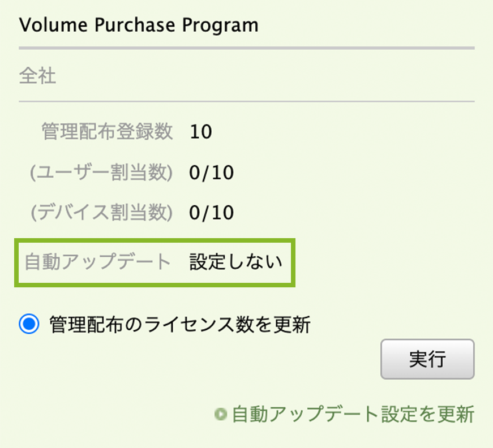Click the thick divider under Volume Purchase Program
493x448 pixels.
click(246, 48)
